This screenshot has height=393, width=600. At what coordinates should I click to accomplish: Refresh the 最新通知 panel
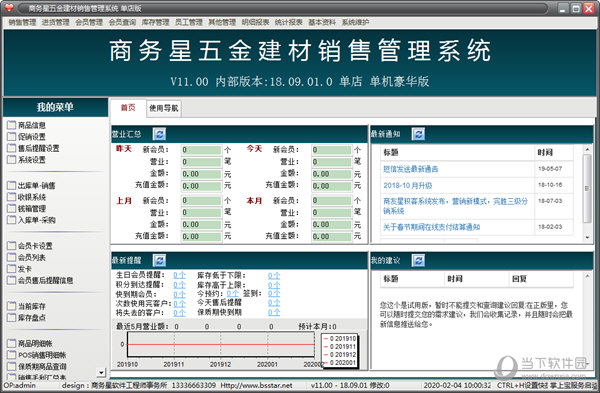[418, 134]
